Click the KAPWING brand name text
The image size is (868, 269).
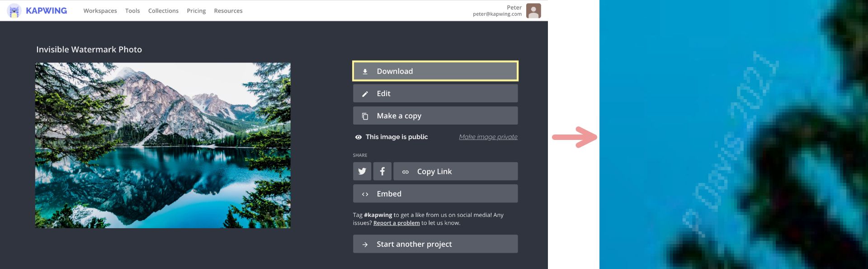(x=46, y=10)
